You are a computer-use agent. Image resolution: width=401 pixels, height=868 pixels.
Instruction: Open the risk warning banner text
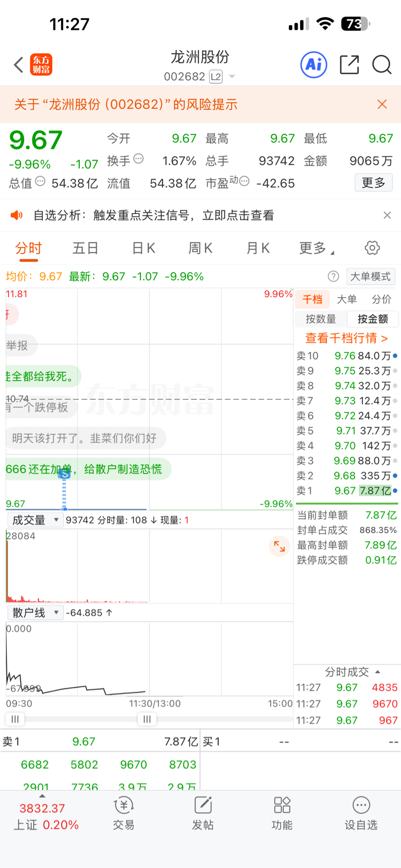126,104
